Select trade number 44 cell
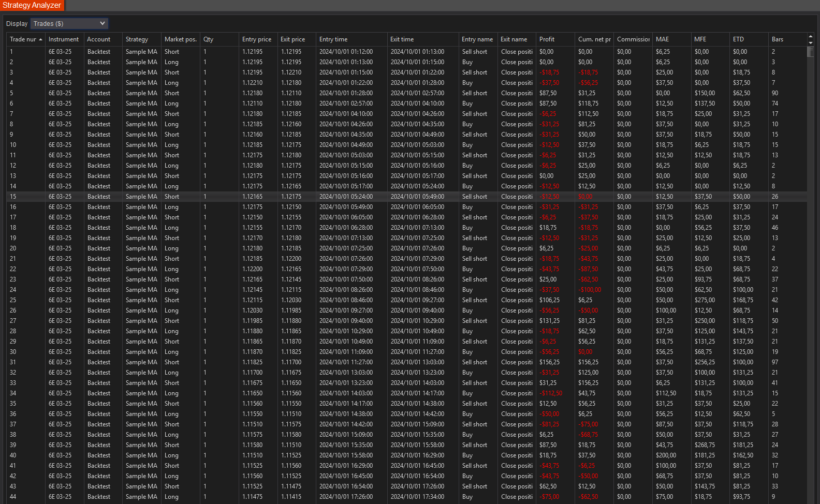The height and width of the screenshot is (504, 820). [x=26, y=497]
